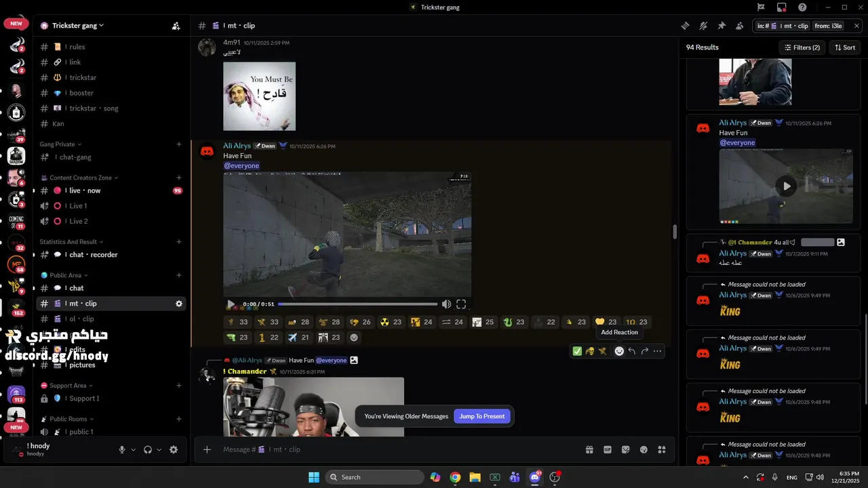The image size is (868, 488).
Task: Create channel in Gang Private with plus
Action: pyautogui.click(x=179, y=144)
